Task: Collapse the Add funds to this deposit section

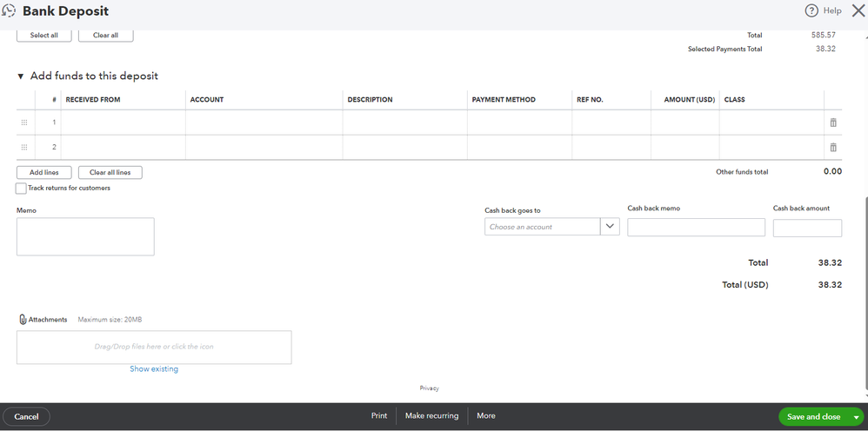Action: (x=21, y=76)
